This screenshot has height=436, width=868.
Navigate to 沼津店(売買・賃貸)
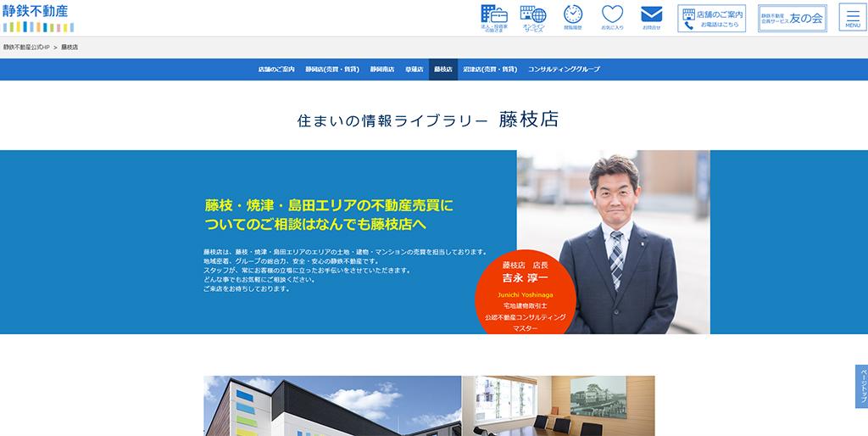[x=491, y=69]
